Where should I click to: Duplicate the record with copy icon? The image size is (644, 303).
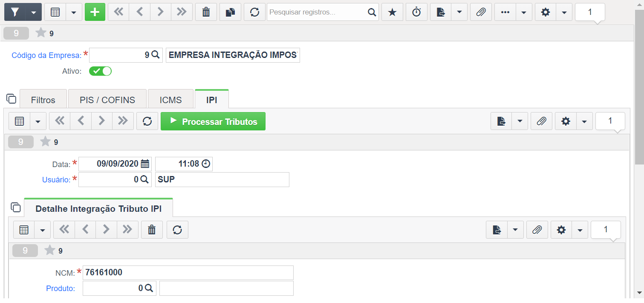(230, 12)
